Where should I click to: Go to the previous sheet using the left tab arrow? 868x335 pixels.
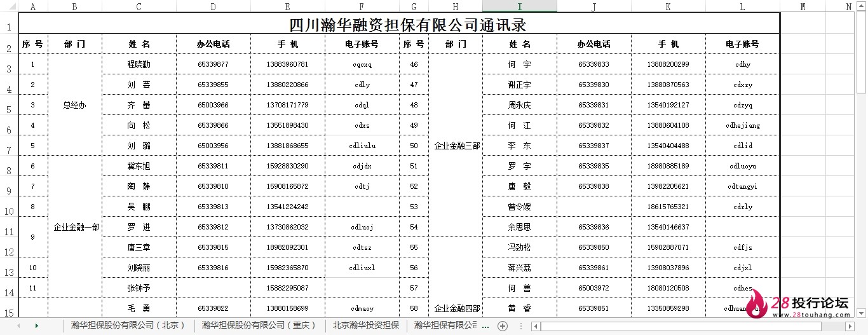(x=18, y=325)
